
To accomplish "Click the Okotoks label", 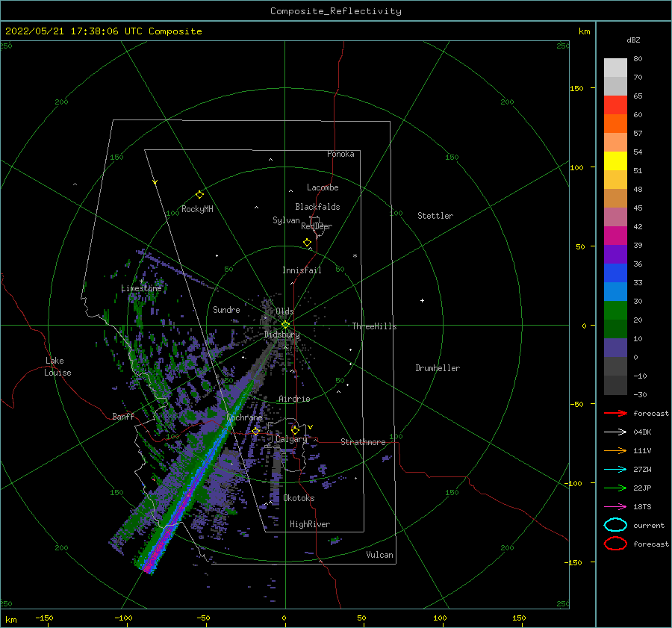I will click(299, 498).
